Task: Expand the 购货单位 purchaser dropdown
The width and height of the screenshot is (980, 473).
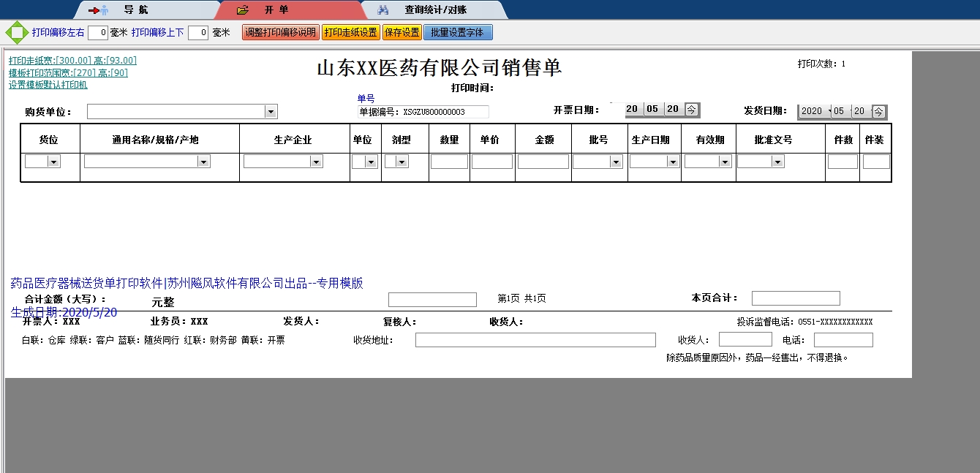Action: [x=271, y=110]
